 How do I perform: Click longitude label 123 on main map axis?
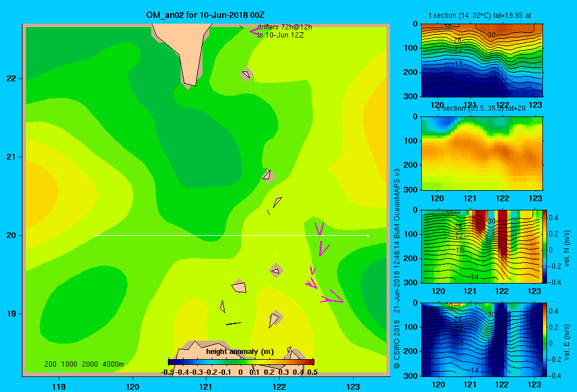pyautogui.click(x=353, y=386)
